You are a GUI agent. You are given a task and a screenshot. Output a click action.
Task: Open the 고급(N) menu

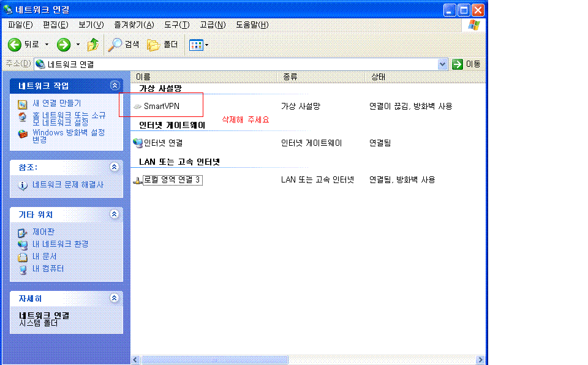click(x=213, y=24)
